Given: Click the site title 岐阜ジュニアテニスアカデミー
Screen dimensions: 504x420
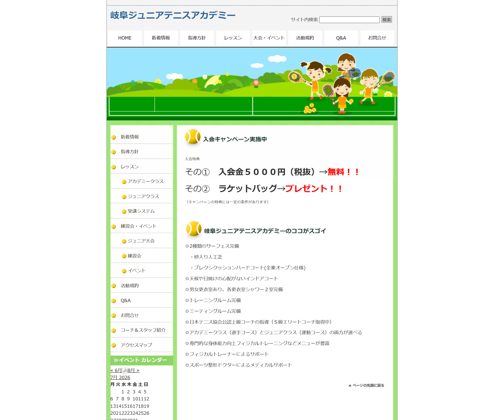Looking at the screenshot, I should [173, 15].
